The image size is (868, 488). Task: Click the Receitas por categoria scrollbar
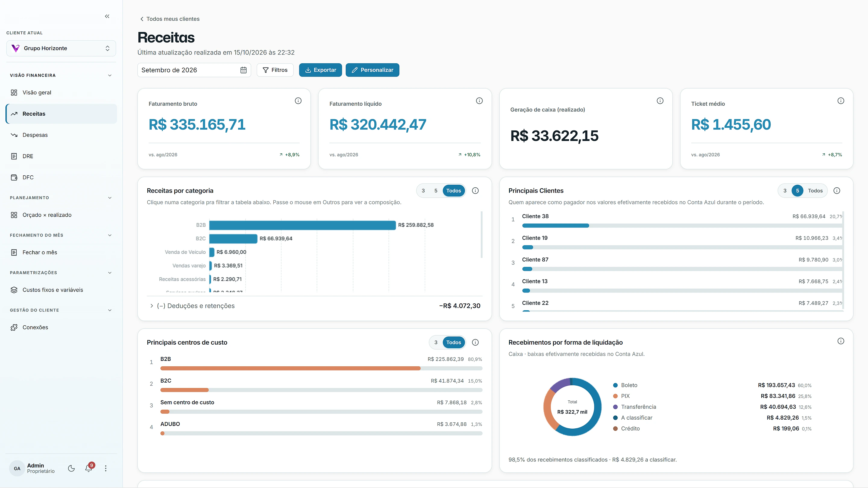click(x=482, y=235)
